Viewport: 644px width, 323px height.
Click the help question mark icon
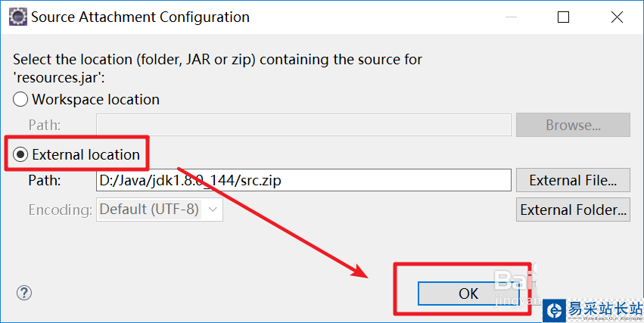click(23, 293)
